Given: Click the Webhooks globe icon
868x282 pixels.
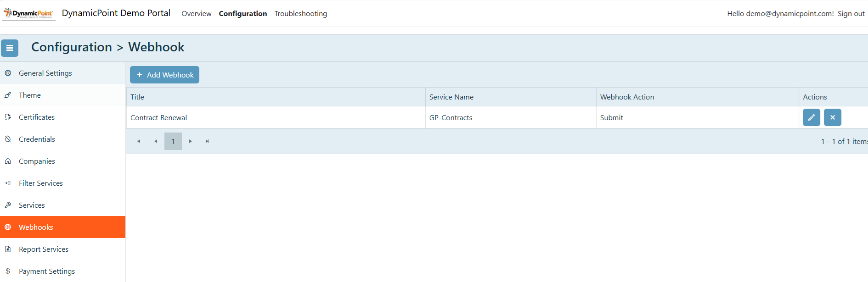Looking at the screenshot, I should click(x=8, y=227).
